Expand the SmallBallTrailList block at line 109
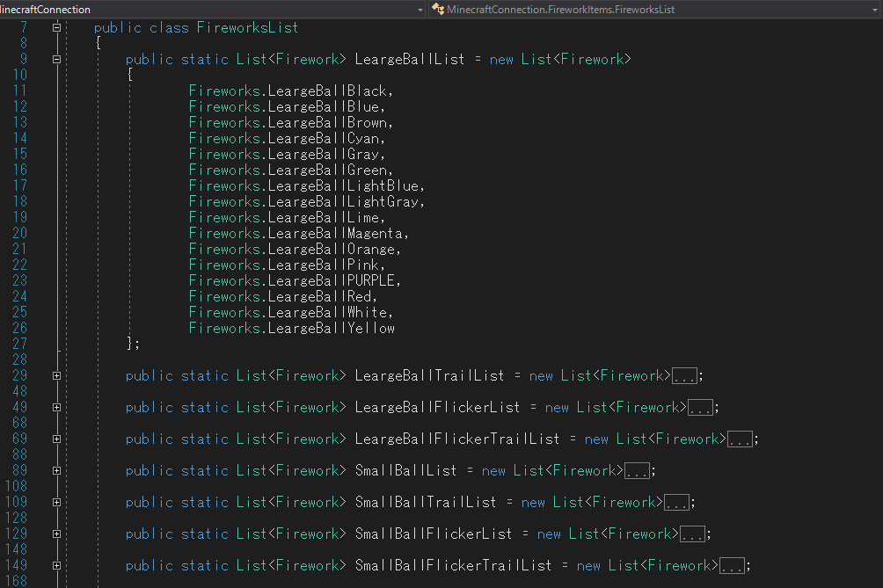 [56, 503]
